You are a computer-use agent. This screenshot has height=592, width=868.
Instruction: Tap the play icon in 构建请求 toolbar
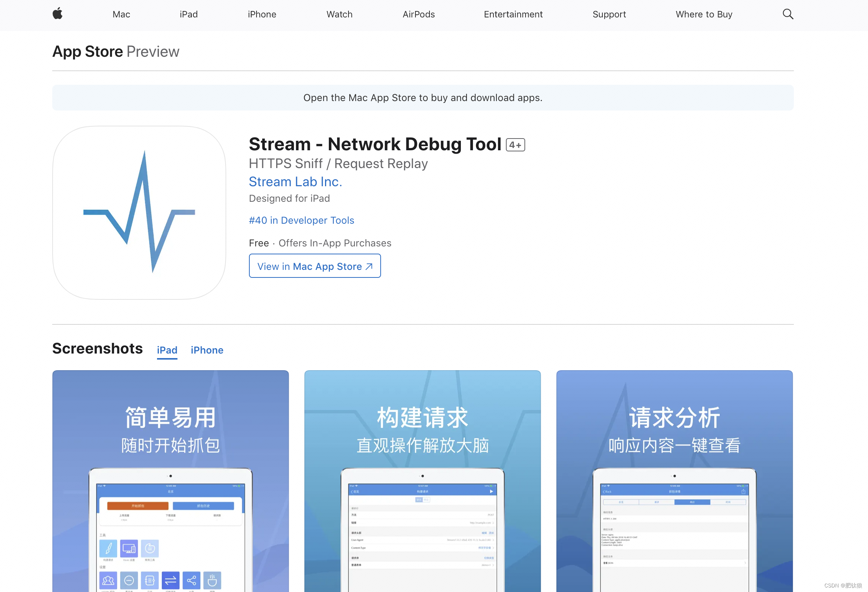[x=491, y=491]
